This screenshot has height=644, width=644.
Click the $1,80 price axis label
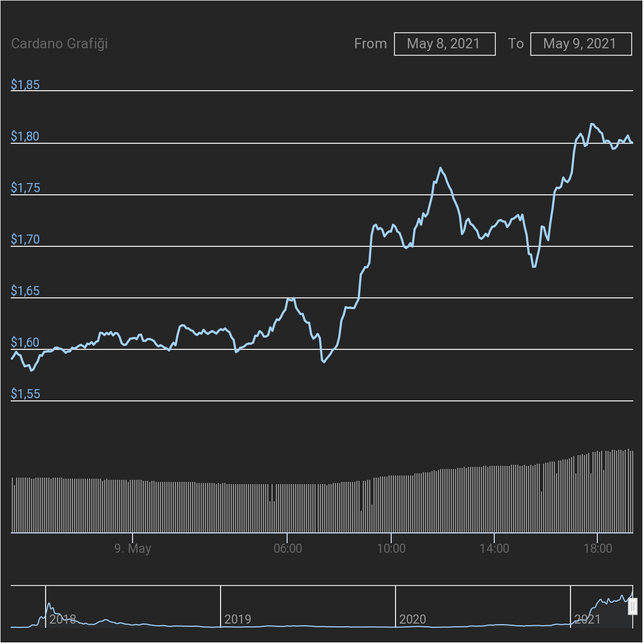[25, 136]
